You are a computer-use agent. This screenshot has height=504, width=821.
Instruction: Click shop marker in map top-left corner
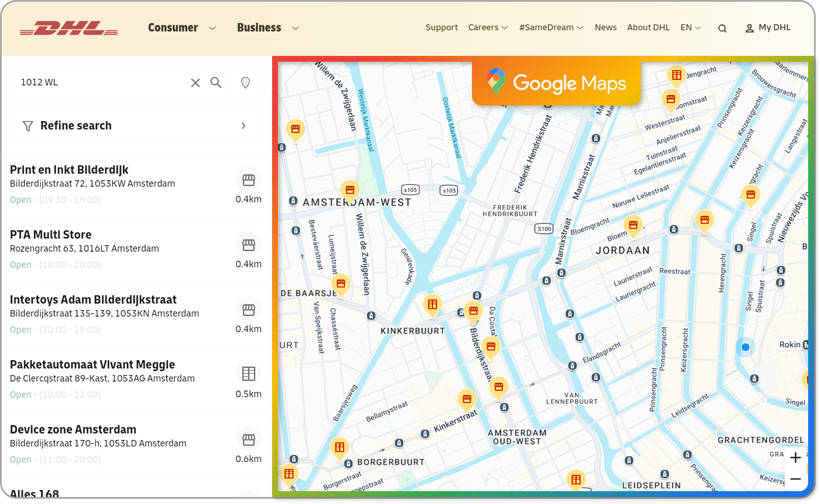[295, 131]
